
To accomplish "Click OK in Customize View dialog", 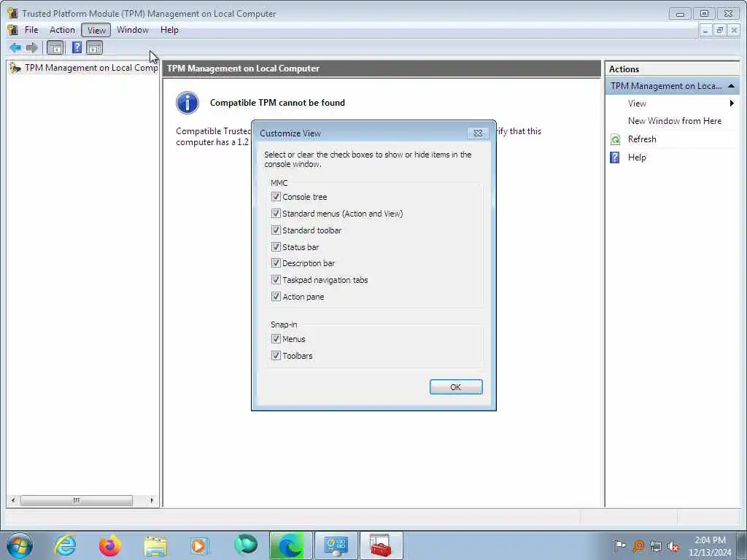I will [456, 387].
